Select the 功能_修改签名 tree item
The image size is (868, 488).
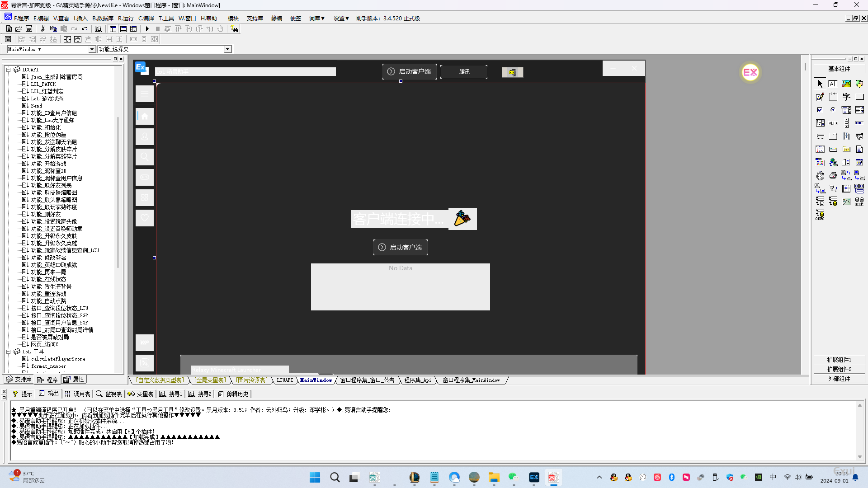tap(48, 258)
